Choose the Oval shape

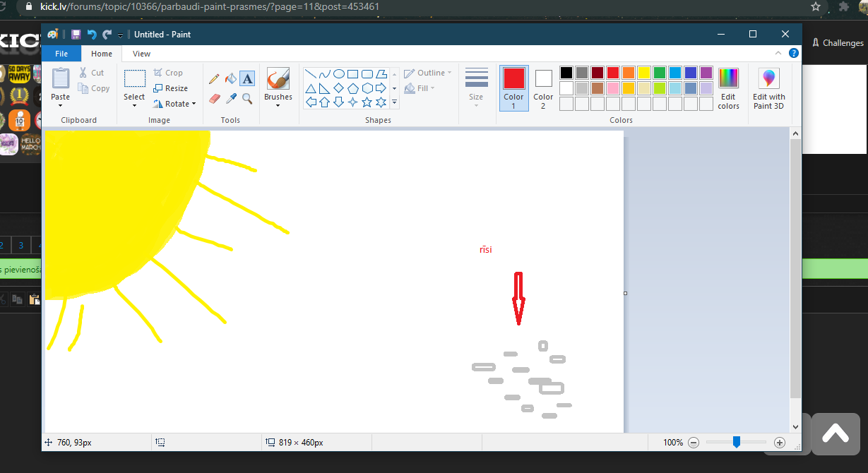(338, 74)
